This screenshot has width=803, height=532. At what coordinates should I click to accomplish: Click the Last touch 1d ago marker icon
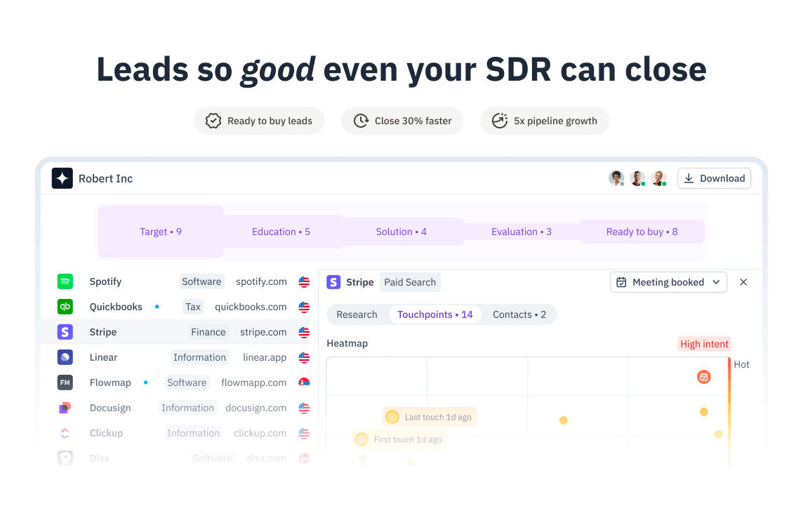[392, 417]
